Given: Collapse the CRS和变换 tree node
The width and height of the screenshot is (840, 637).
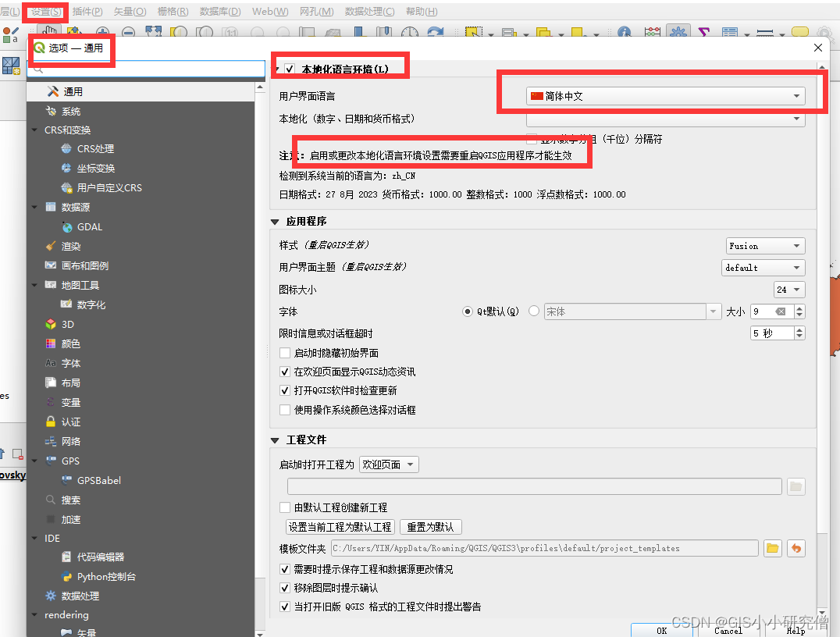Looking at the screenshot, I should click(35, 130).
